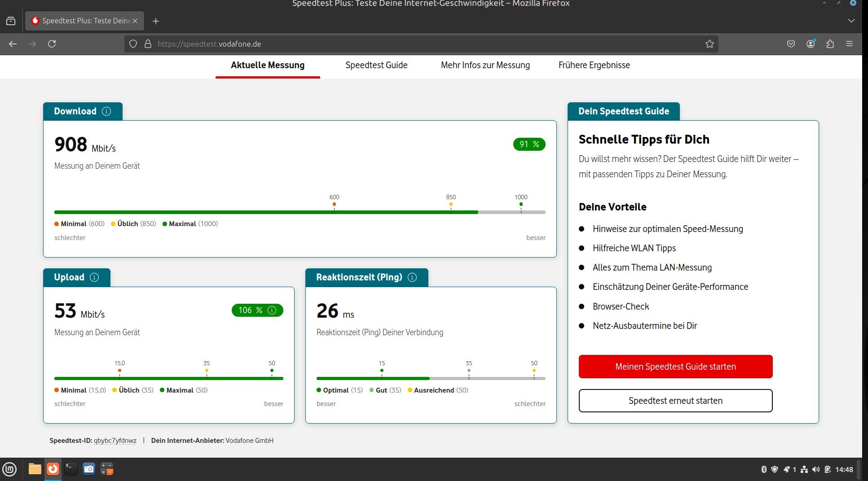Click the Browser-Check bullet
This screenshot has height=481, width=868.
click(x=621, y=306)
